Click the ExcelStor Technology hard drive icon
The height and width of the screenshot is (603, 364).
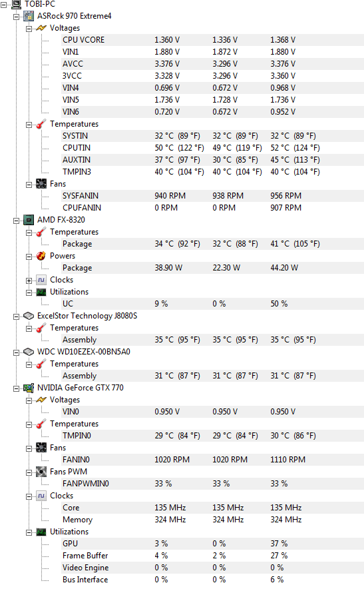(x=29, y=316)
